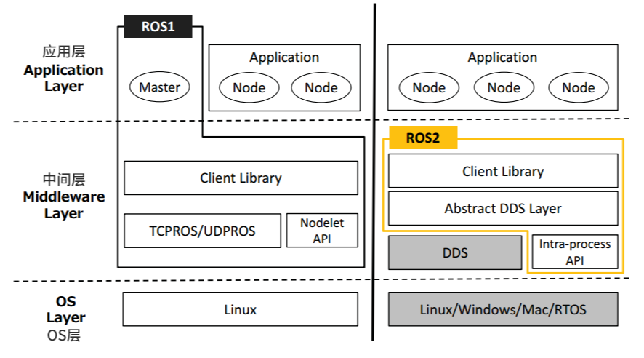Click the gray DDS box
Viewport: 644px width, 358px height.
455,252
